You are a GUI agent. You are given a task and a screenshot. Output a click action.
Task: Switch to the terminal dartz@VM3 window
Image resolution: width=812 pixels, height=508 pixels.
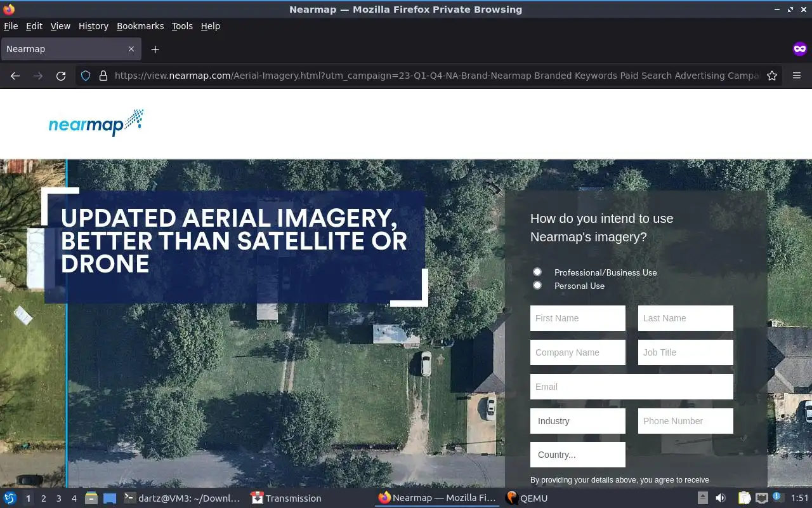click(x=182, y=498)
